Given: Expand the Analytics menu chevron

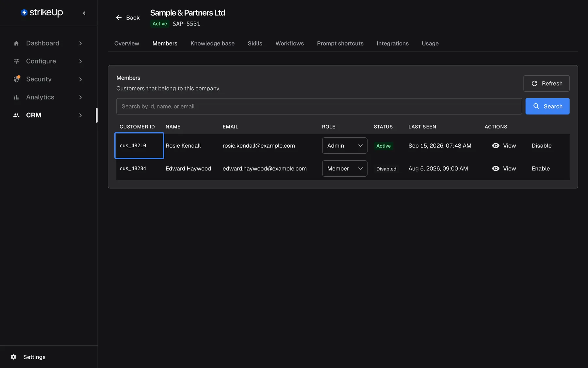Looking at the screenshot, I should pyautogui.click(x=80, y=97).
